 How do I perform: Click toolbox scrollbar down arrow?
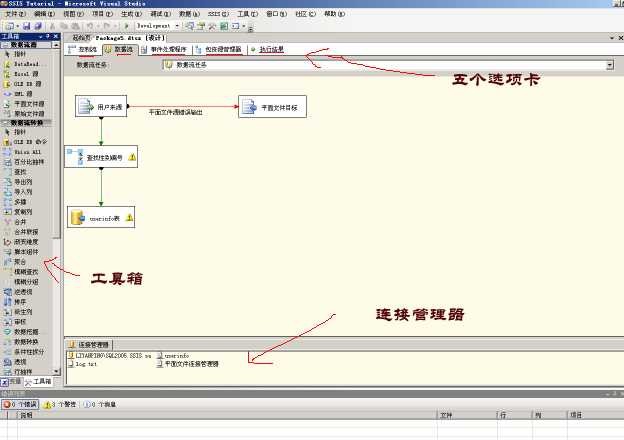click(x=56, y=372)
